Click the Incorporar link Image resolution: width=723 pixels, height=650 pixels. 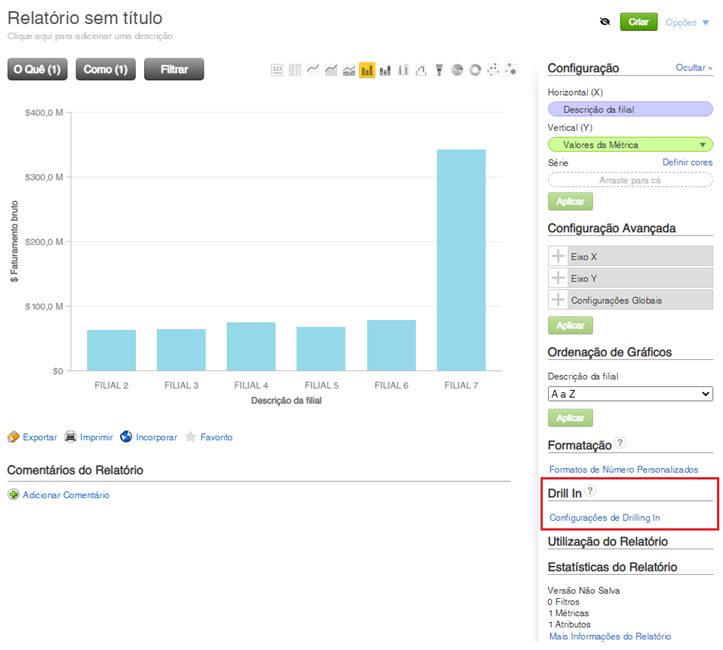(x=156, y=437)
